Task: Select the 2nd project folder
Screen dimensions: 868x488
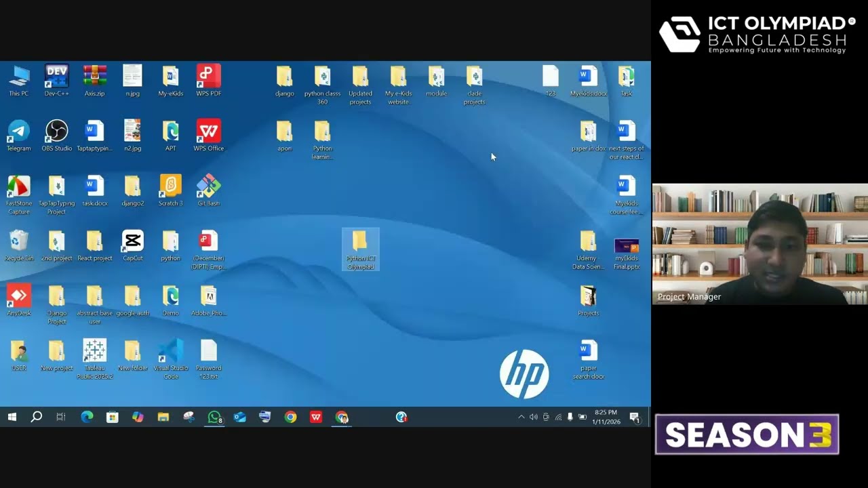Action: (57, 245)
